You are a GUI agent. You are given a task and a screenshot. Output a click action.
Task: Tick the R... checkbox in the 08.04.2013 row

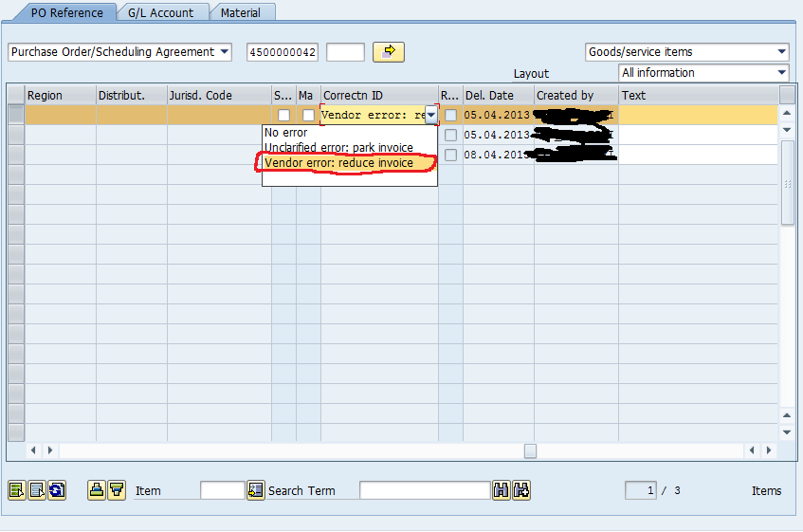[450, 156]
